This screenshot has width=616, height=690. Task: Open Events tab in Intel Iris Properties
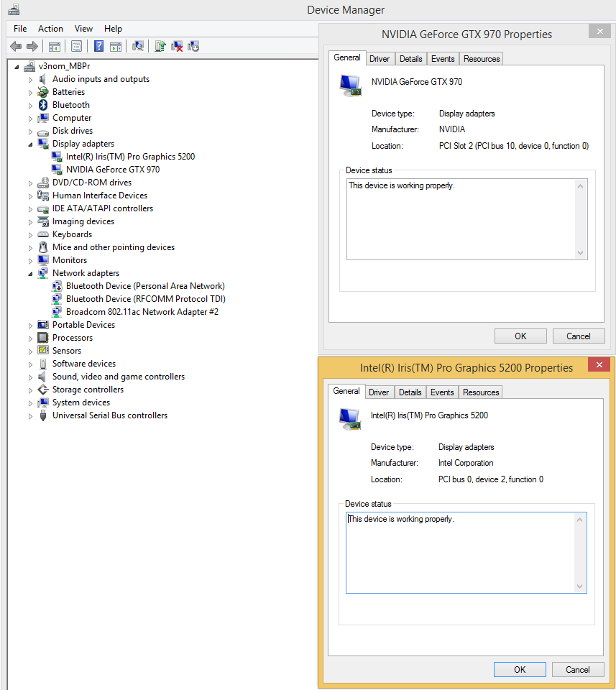click(x=442, y=392)
